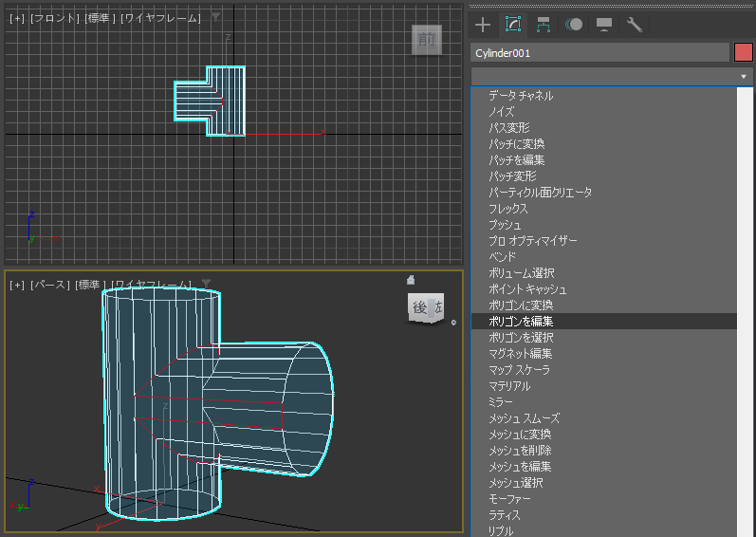The height and width of the screenshot is (537, 756).
Task: Select メッシュを編集 modifier
Action: pos(604,467)
